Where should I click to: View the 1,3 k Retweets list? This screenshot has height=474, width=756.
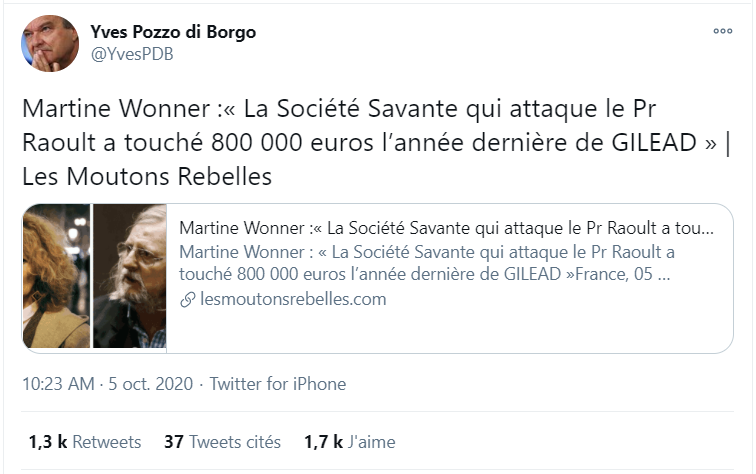click(x=85, y=442)
